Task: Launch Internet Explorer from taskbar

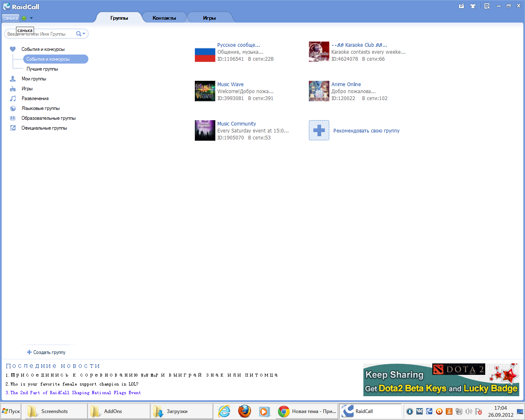Action: pyautogui.click(x=224, y=411)
